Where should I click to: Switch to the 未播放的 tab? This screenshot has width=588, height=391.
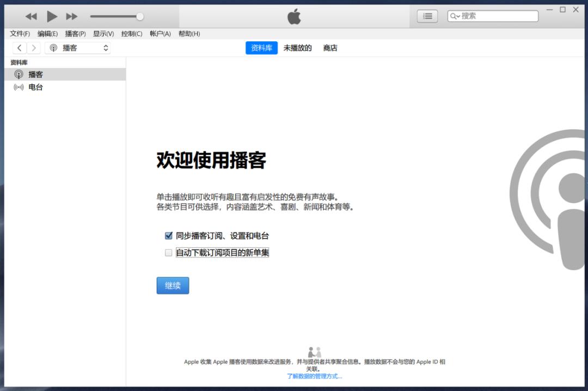[x=298, y=48]
